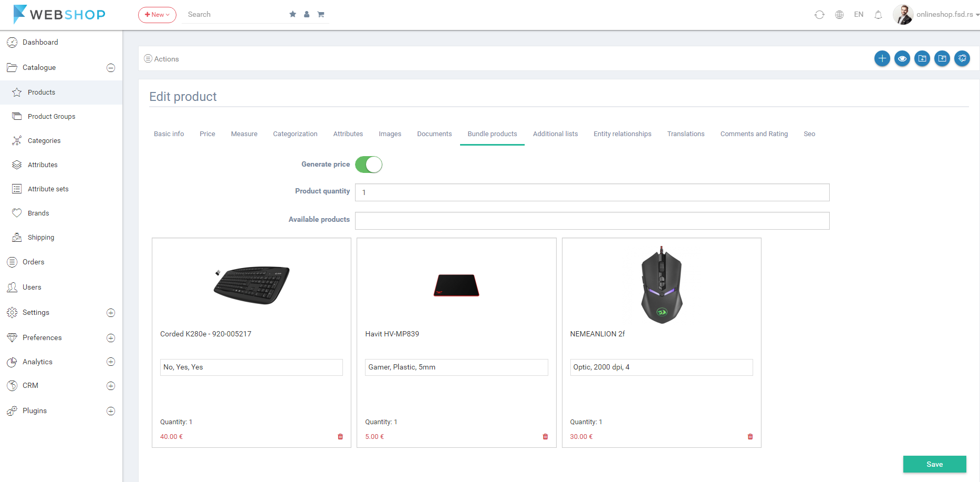Viewport: 980px width, 482px height.
Task: Open notifications bell
Action: 878,15
